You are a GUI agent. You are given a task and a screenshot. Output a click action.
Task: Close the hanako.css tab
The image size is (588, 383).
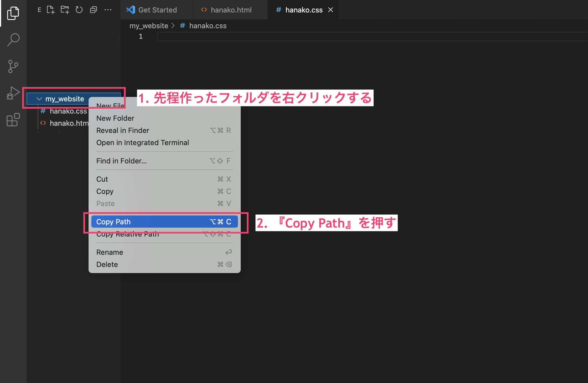(330, 10)
